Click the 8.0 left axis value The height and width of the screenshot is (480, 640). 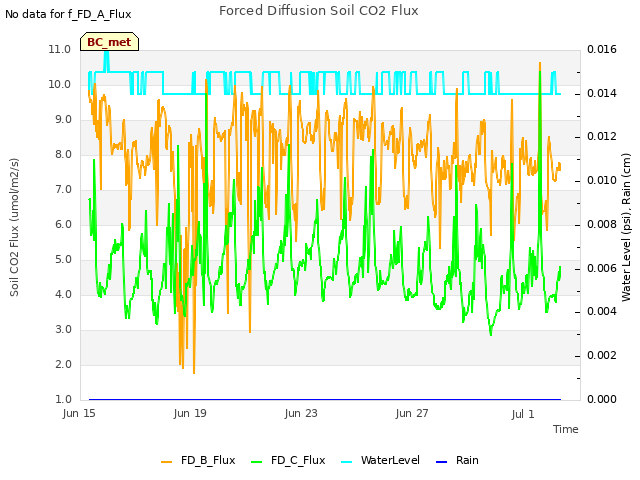tap(63, 155)
